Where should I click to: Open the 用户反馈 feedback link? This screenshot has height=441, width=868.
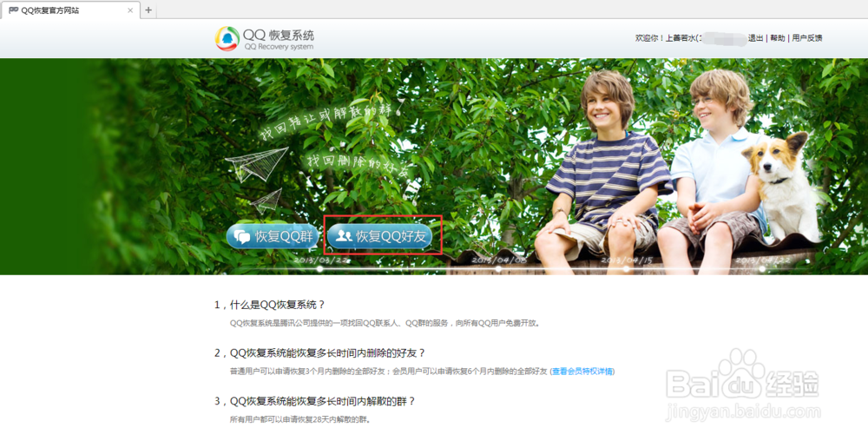click(807, 38)
